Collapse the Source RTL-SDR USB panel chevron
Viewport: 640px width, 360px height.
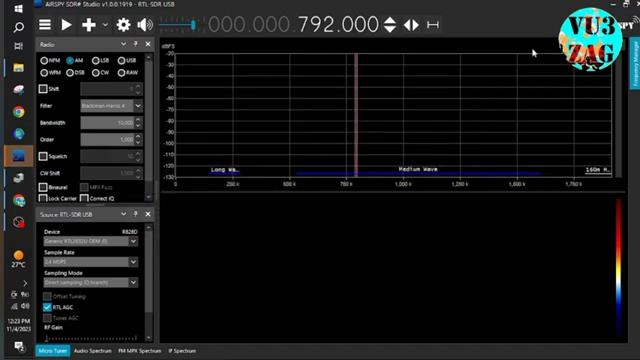coord(123,214)
